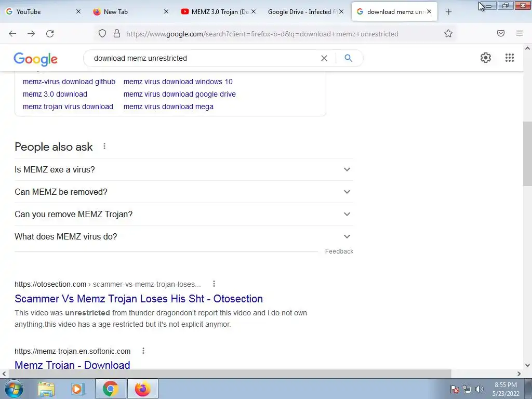532x399 pixels.
Task: Click the site security padlock icon
Action: click(117, 34)
